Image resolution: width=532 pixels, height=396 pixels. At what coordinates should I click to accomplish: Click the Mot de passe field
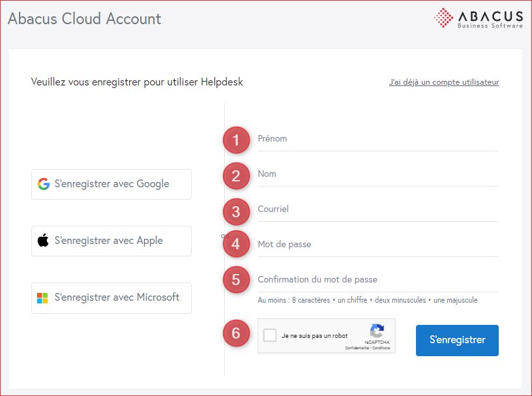pos(378,245)
